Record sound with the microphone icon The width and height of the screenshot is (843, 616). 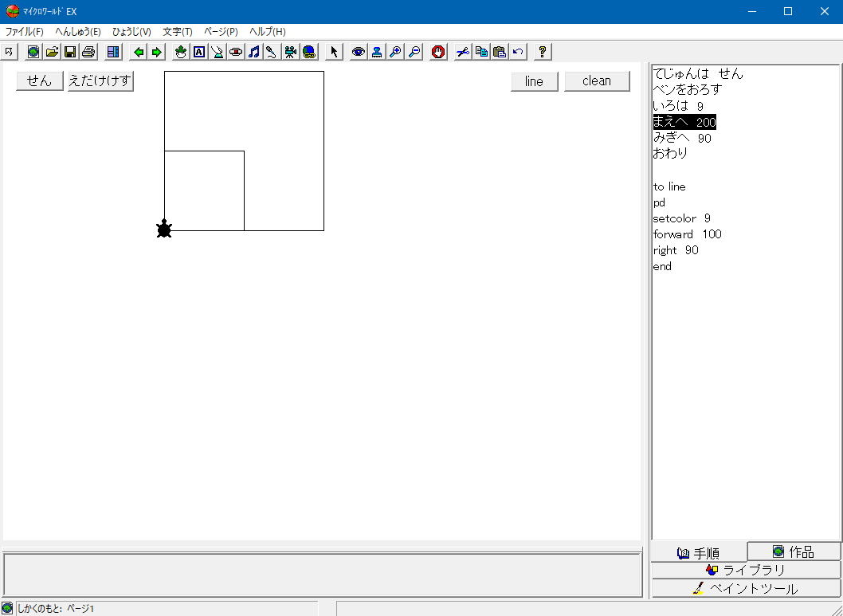(x=272, y=52)
